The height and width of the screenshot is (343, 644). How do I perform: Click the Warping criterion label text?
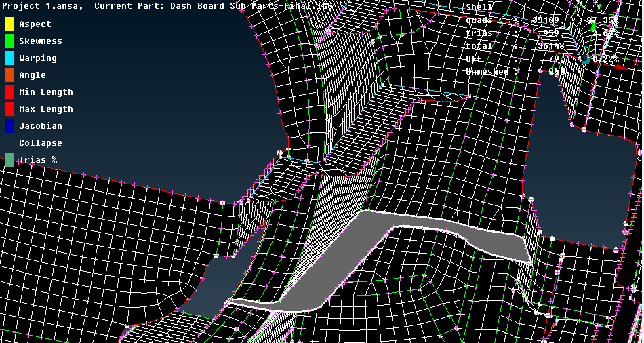click(x=37, y=58)
